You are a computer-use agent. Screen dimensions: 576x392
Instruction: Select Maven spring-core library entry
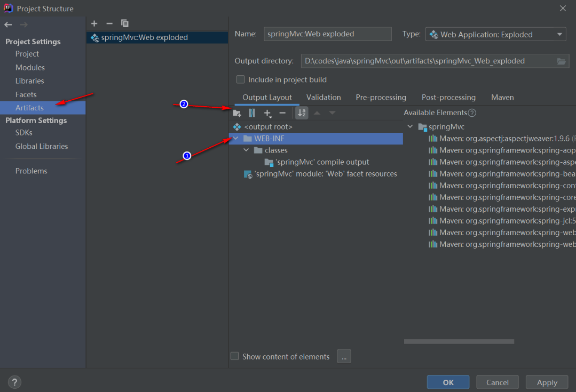[x=502, y=197]
